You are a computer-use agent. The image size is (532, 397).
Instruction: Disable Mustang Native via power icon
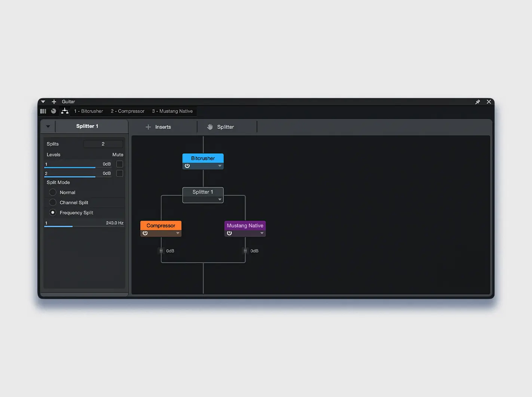(x=229, y=233)
